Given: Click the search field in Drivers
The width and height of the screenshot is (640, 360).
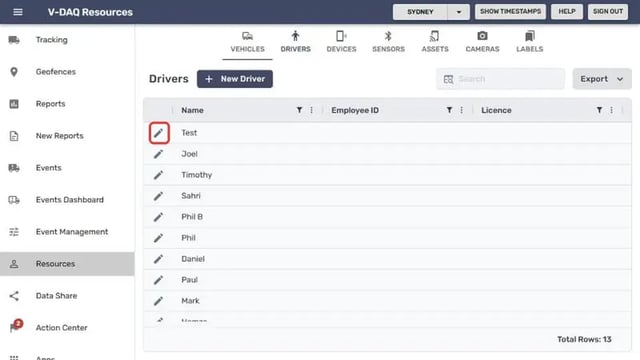Looking at the screenshot, I should 500,79.
